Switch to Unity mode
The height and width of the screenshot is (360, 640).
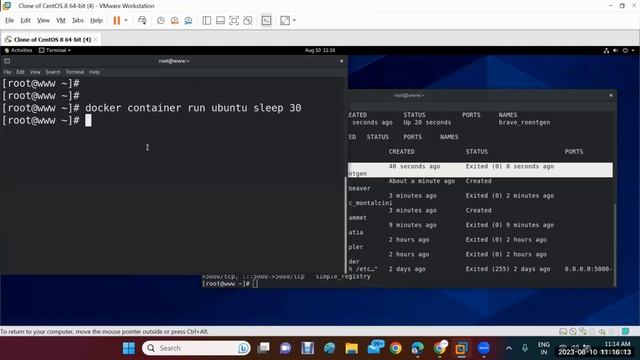point(248,20)
